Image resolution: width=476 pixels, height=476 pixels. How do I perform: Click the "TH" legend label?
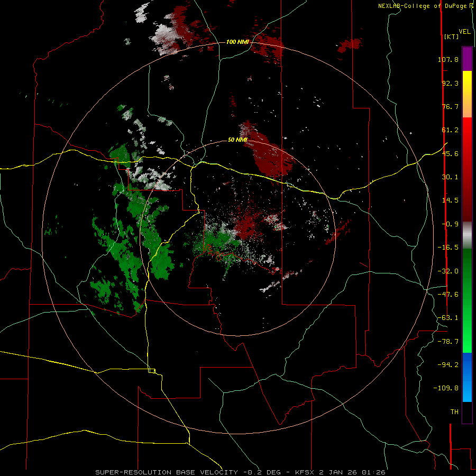454,412
